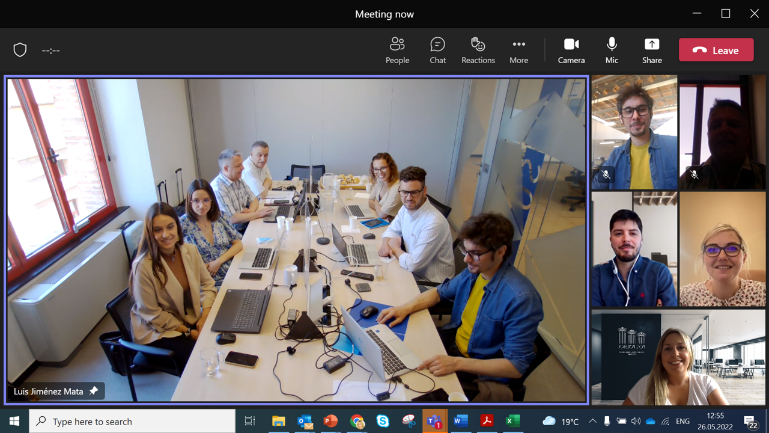Select video tile of blonde woman with glasses
Screen dimensions: 769x433
tap(722, 249)
